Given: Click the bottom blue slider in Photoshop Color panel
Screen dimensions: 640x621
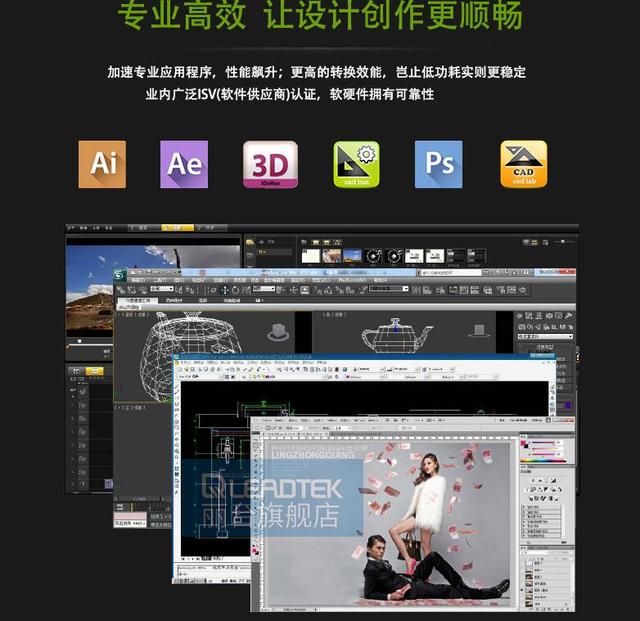Looking at the screenshot, I should [x=543, y=454].
